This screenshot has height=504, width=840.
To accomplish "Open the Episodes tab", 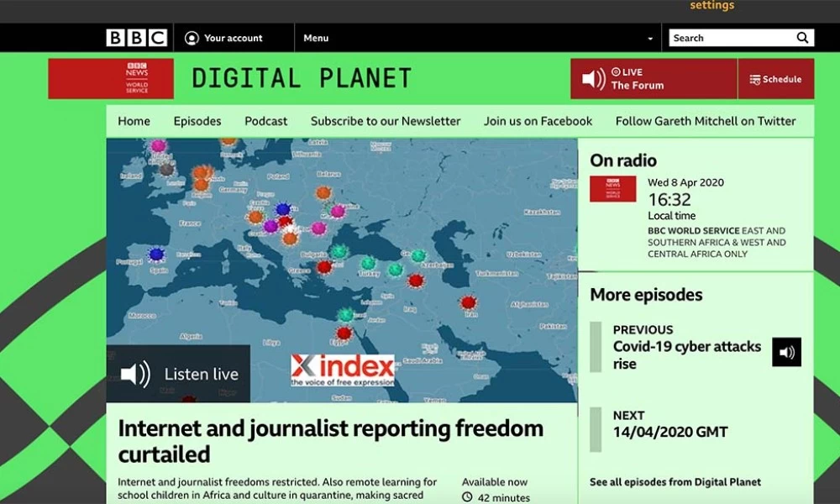I will point(197,121).
